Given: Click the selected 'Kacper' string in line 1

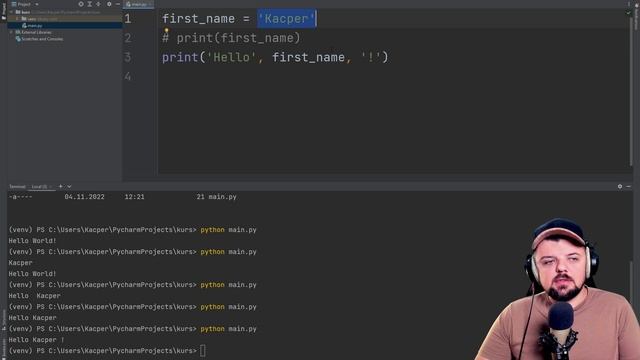Looking at the screenshot, I should 287,18.
